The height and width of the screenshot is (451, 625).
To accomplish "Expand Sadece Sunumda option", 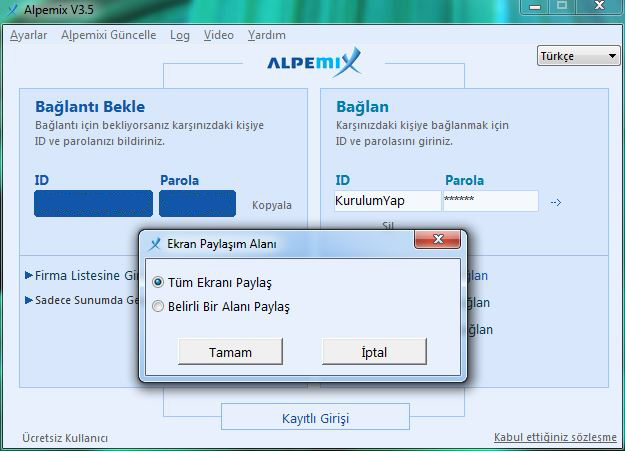I will pos(82,300).
